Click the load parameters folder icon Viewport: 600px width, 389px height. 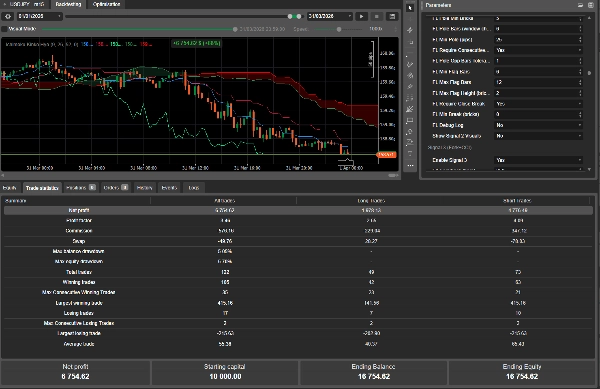coord(580,5)
